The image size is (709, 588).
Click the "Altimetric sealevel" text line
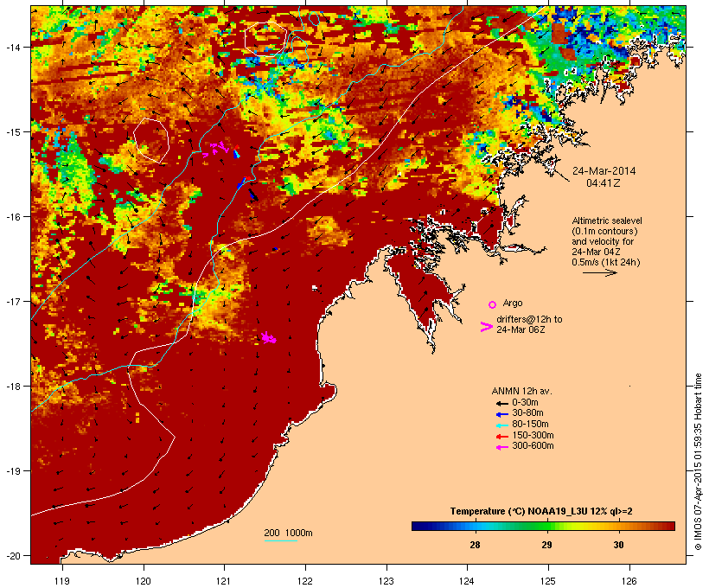coord(607,220)
